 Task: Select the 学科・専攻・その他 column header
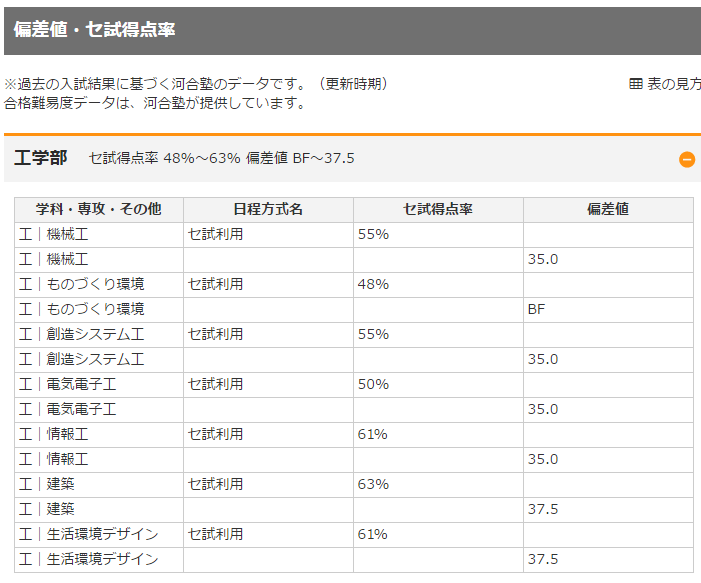99,209
